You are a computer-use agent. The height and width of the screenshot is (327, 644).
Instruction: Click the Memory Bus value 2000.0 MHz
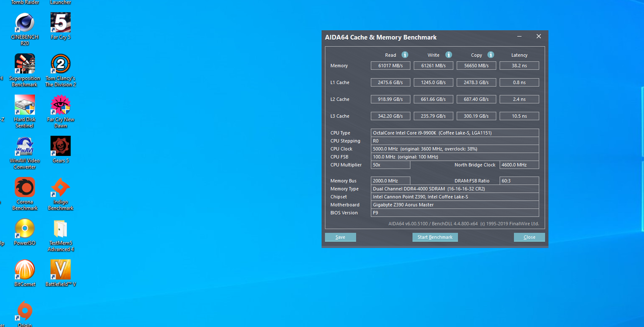[x=390, y=181]
